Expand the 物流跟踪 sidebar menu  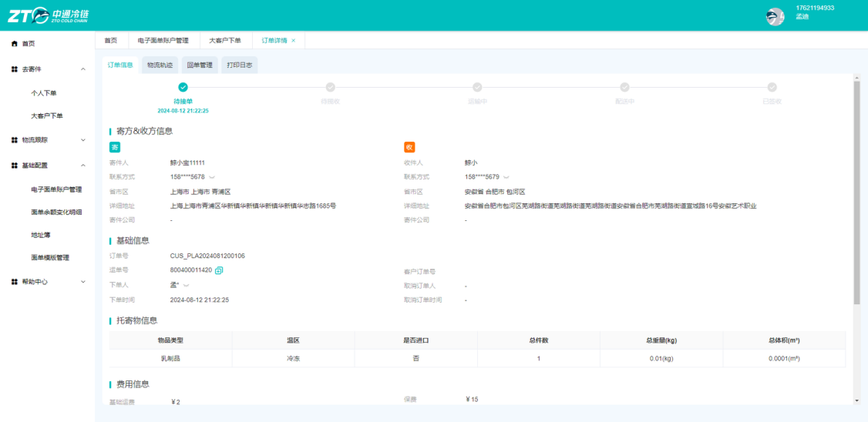coord(83,140)
